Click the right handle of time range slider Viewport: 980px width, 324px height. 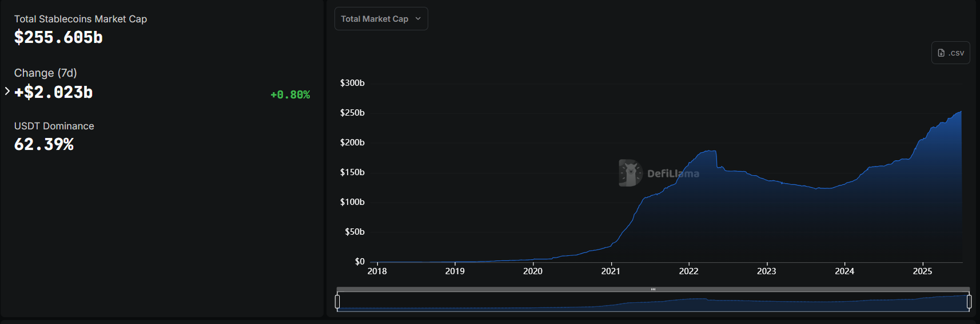[969, 301]
